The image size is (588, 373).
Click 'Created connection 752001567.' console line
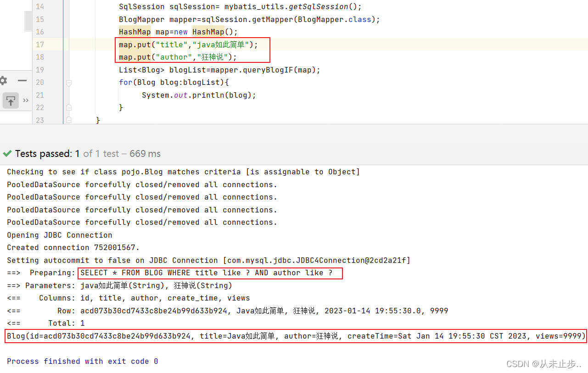coord(73,247)
